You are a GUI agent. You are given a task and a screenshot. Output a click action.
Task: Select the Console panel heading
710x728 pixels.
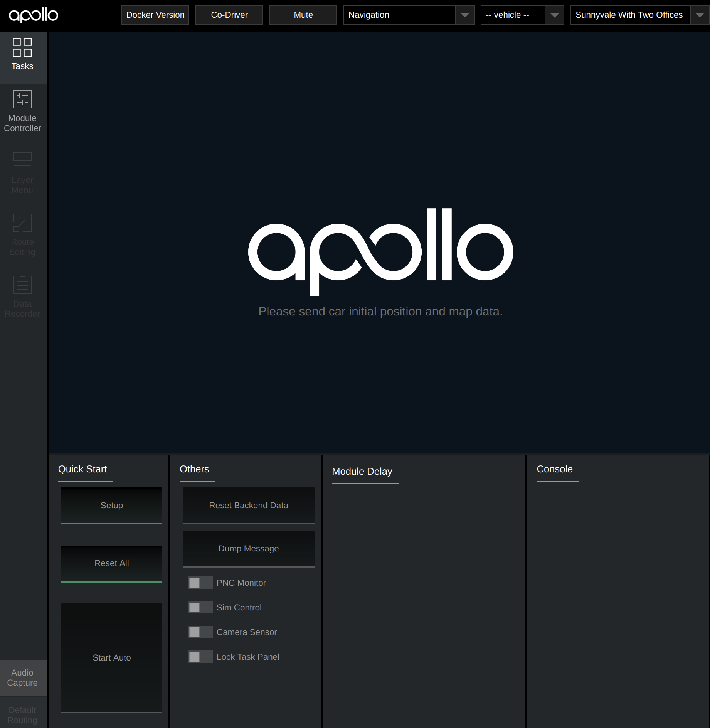click(555, 469)
